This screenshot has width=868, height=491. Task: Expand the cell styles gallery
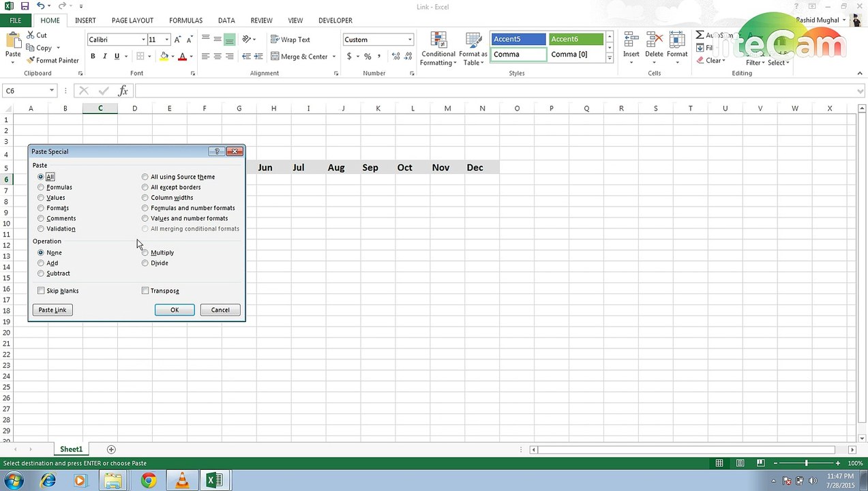[610, 59]
